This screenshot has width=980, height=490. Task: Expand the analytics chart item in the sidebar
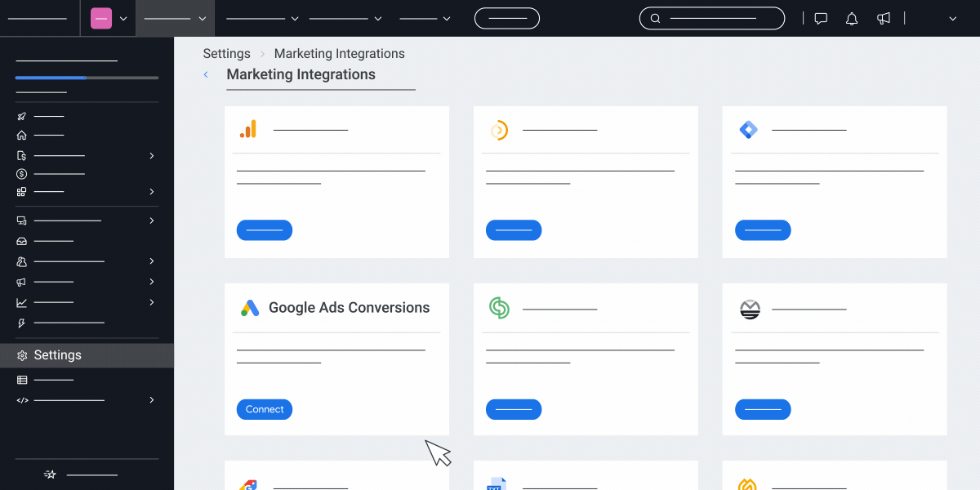[x=151, y=301]
